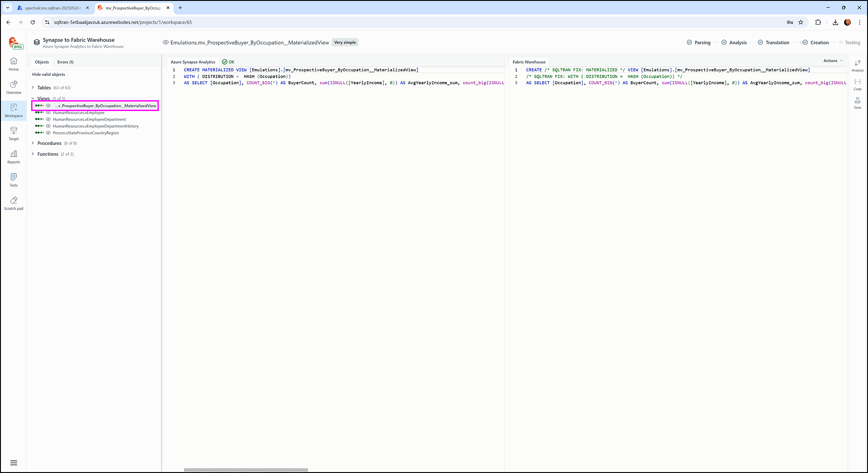This screenshot has height=473, width=868.
Task: Open the Home sidebar icon
Action: [14, 64]
